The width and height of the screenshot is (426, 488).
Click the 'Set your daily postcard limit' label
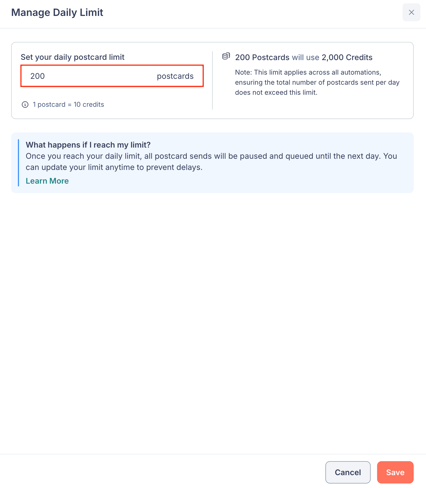click(x=72, y=57)
